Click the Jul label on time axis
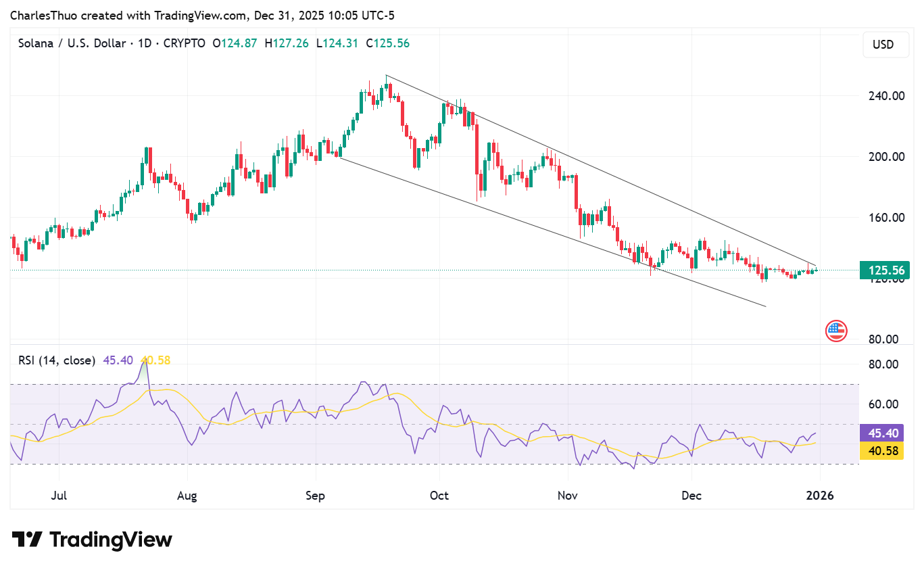 pyautogui.click(x=59, y=496)
